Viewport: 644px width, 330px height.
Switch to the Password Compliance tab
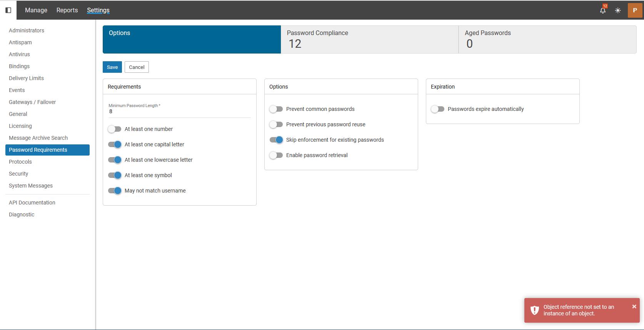click(x=369, y=39)
